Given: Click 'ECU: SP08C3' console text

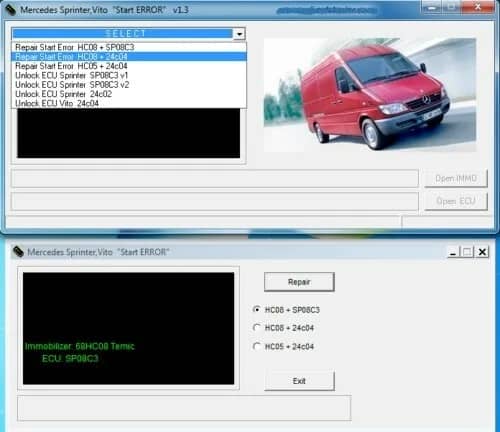Looking at the screenshot, I should point(70,359).
